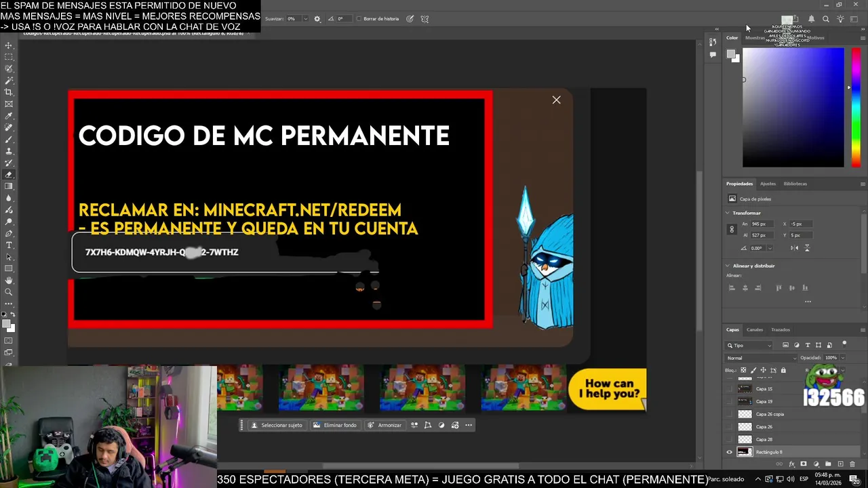Show the Capa 19 layer
868x488 pixels.
(x=729, y=401)
